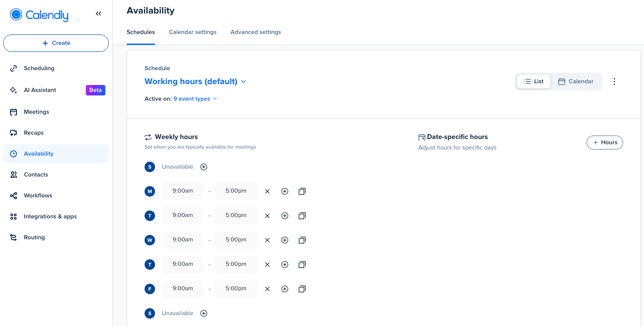Delete Thursday's time interval
Screen dimensions: 644x326
click(267, 265)
